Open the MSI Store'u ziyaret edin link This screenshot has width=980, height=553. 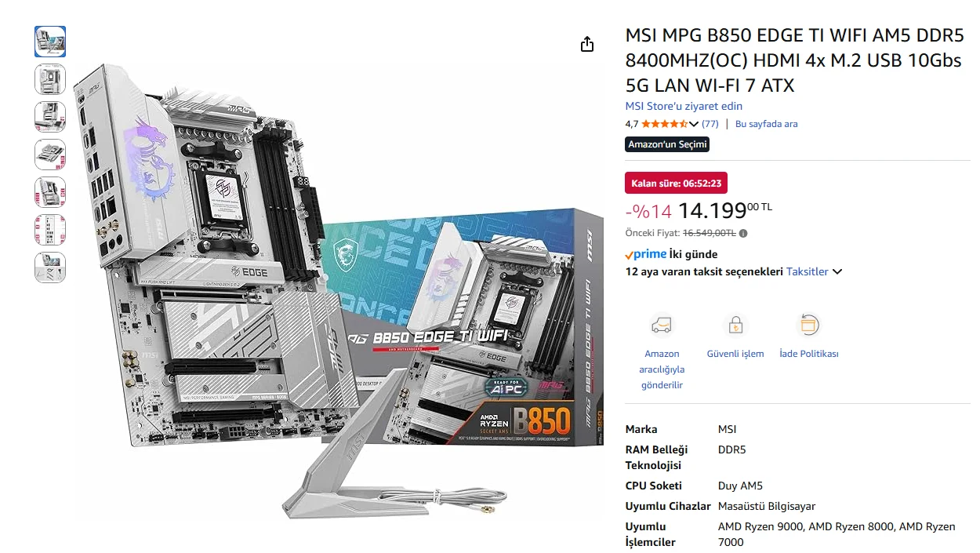[x=684, y=106]
